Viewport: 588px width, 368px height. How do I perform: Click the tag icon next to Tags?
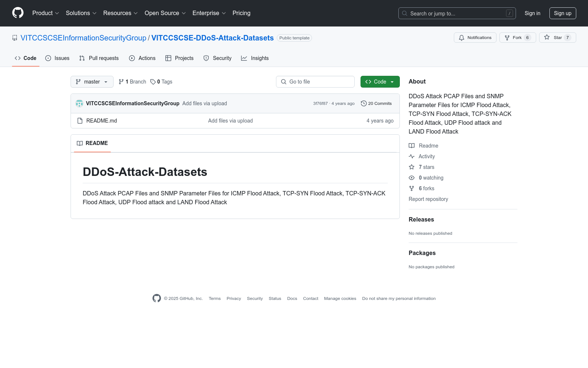coord(153,82)
